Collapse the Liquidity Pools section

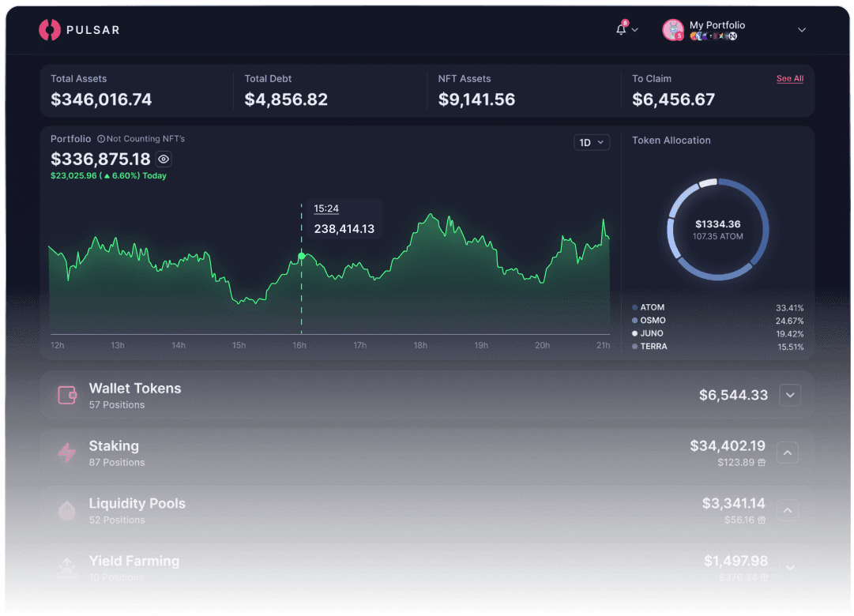[x=788, y=511]
